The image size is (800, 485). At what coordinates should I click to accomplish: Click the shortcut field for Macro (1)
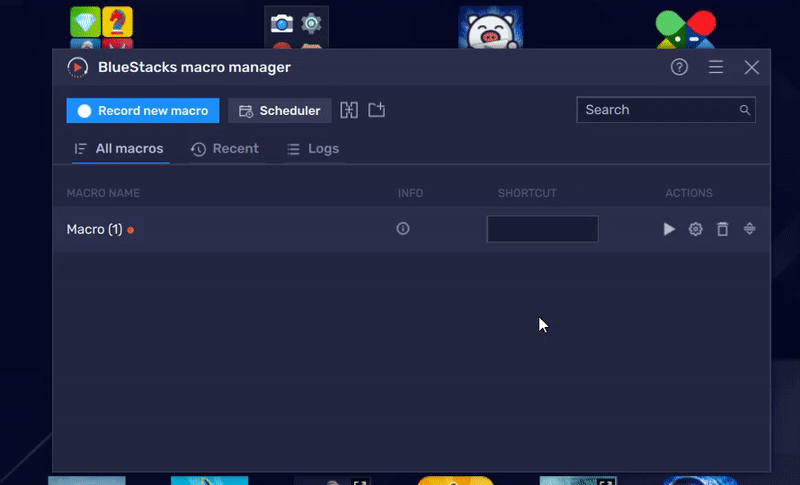pyautogui.click(x=542, y=229)
